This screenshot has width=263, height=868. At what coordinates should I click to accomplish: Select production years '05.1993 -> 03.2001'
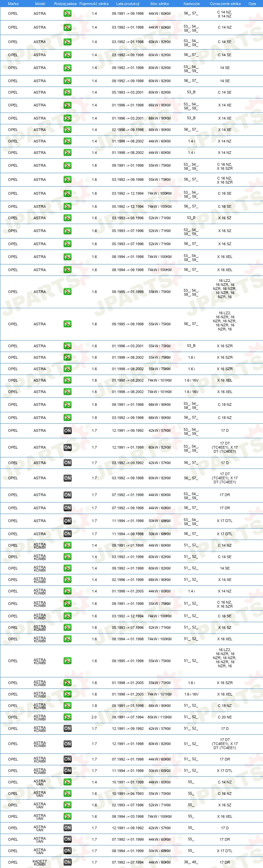[x=128, y=92]
